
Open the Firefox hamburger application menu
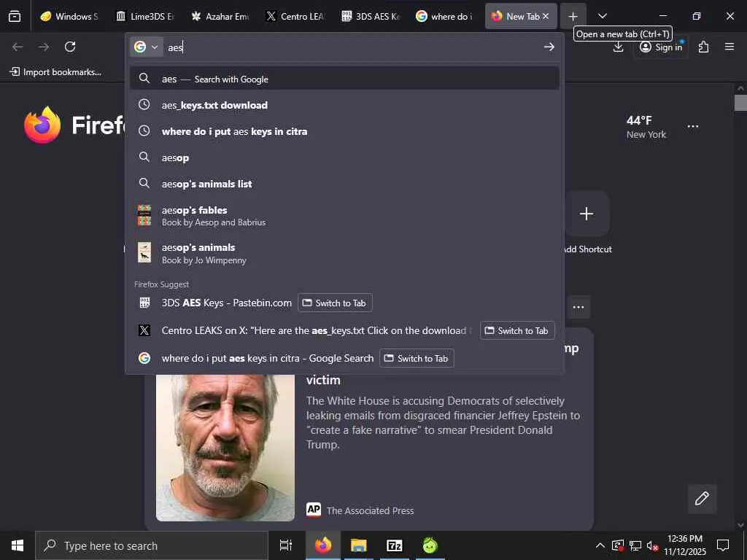[729, 47]
